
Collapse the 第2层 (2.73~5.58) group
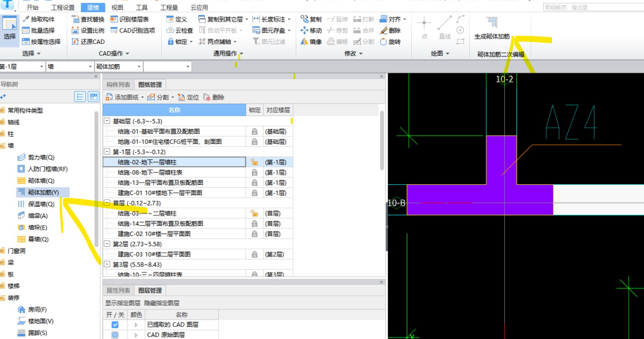[107, 244]
